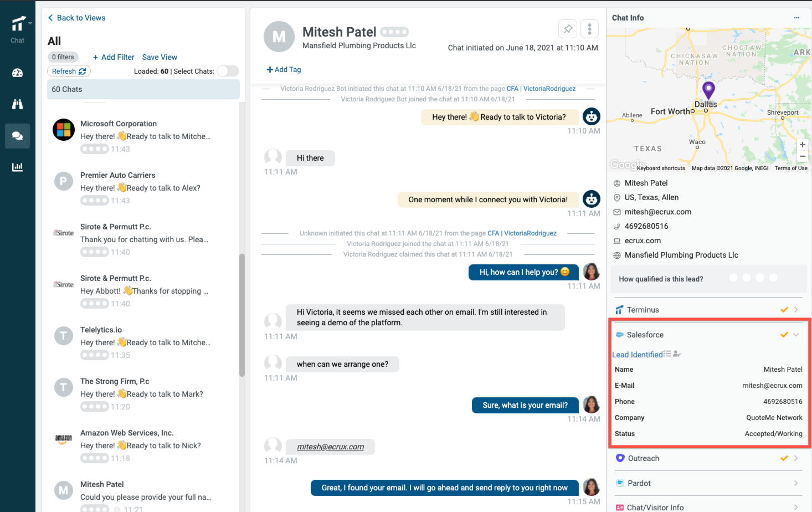812x512 pixels.
Task: Click the email envelope icon beside mitesh@ecrux.com
Action: click(x=617, y=212)
